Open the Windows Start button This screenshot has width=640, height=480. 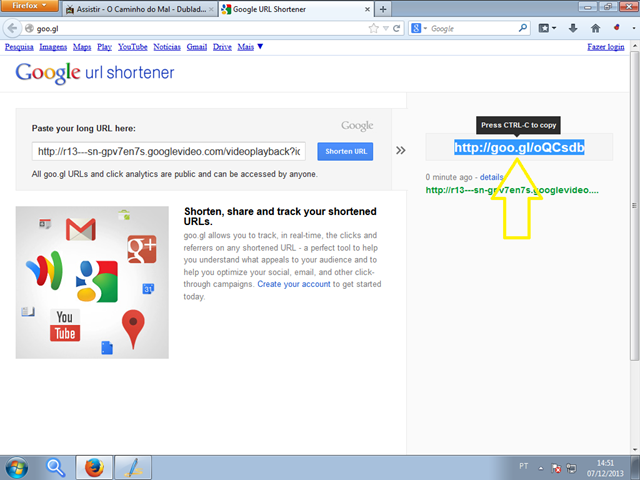pyautogui.click(x=16, y=468)
